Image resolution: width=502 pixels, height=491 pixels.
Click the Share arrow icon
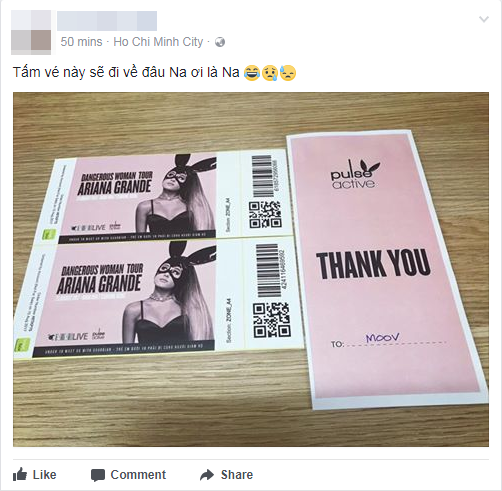pyautogui.click(x=207, y=475)
